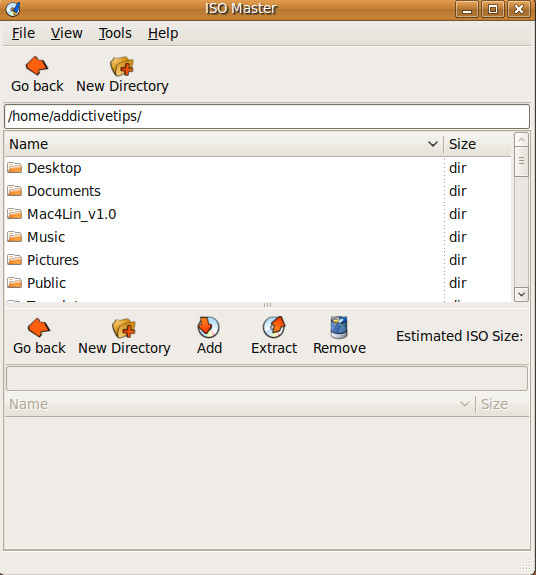Select the Documents row's dir size cell
536x575 pixels.
[x=458, y=191]
